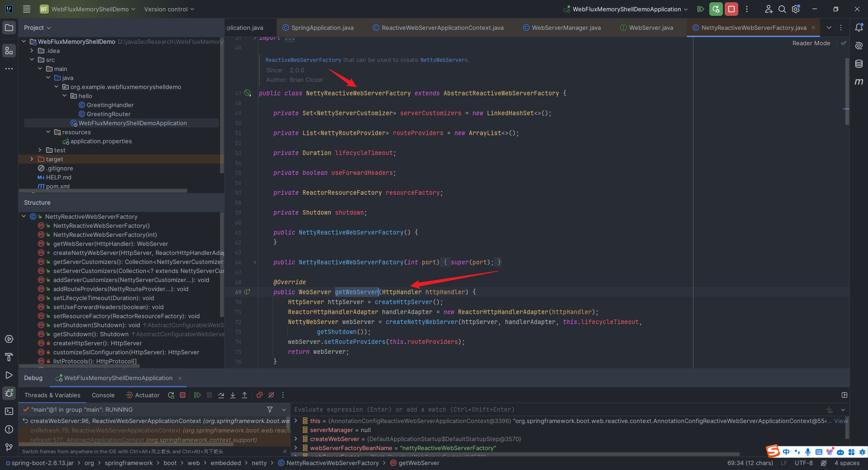Screen dimensions: 868x470
Task: Open the Maven tool window
Action: [859, 82]
